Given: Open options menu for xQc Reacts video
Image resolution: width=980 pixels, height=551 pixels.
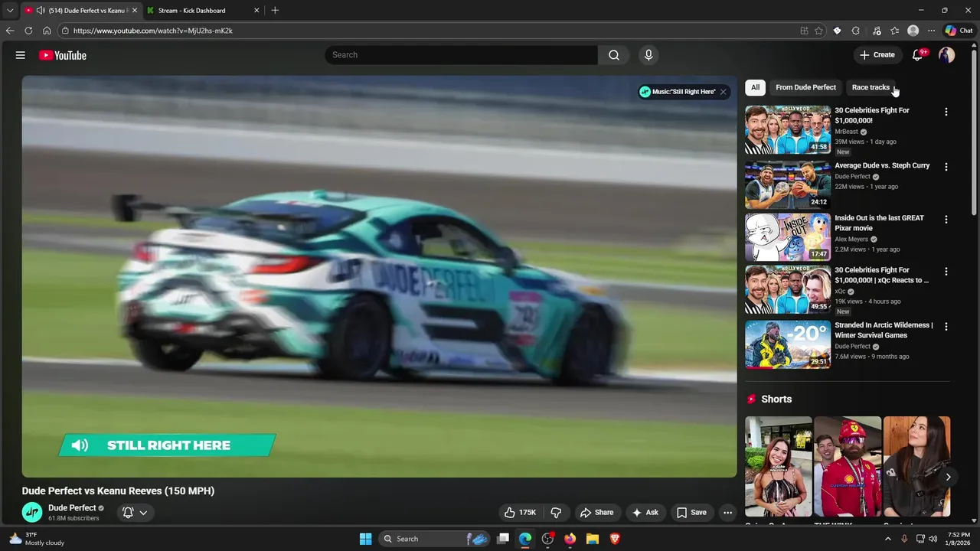Looking at the screenshot, I should [946, 272].
